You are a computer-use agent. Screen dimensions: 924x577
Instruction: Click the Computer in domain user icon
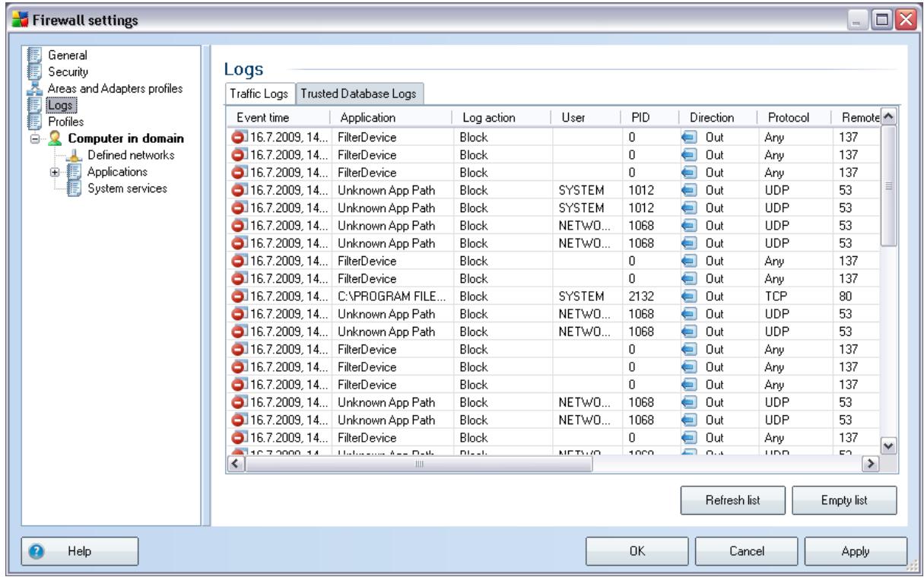[54, 138]
